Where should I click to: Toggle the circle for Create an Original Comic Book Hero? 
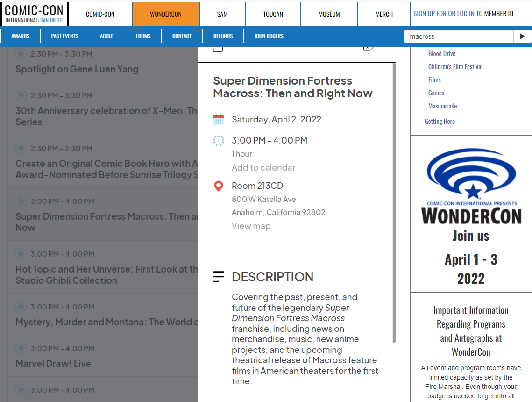pos(21,148)
